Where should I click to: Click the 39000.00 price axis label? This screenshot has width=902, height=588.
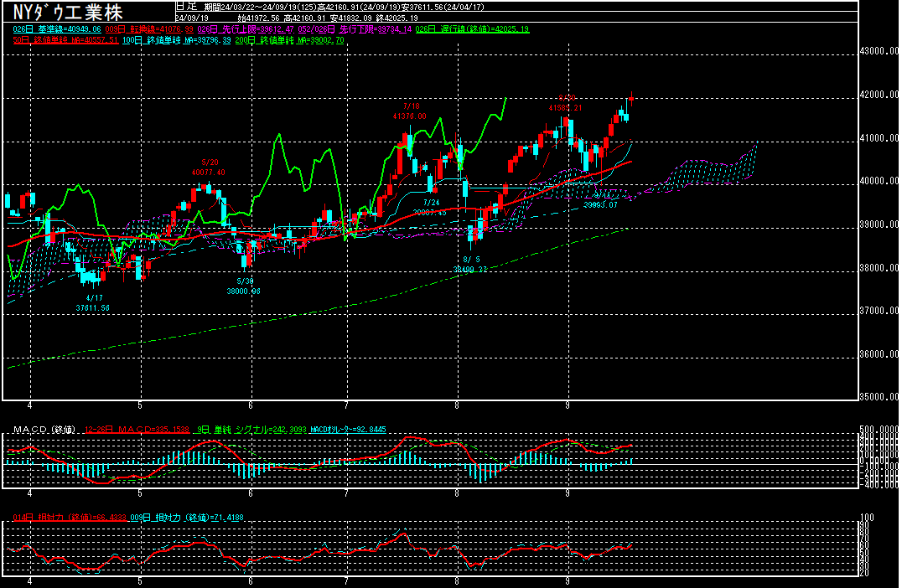[x=879, y=224]
